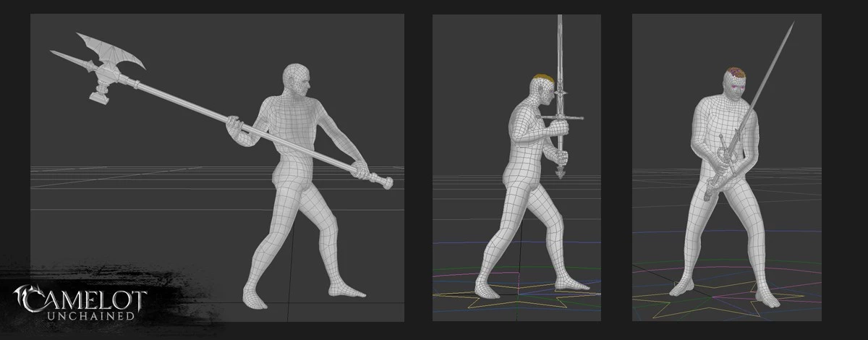Click the blond-haired figure's head
The image size is (868, 340).
coord(541,88)
